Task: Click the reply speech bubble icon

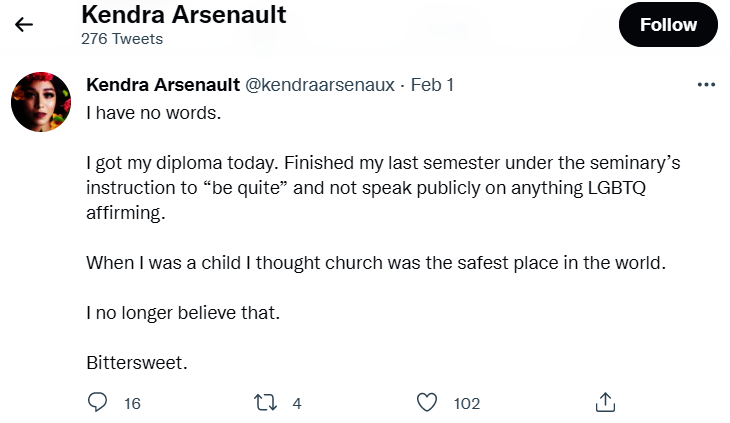Action: click(x=98, y=403)
